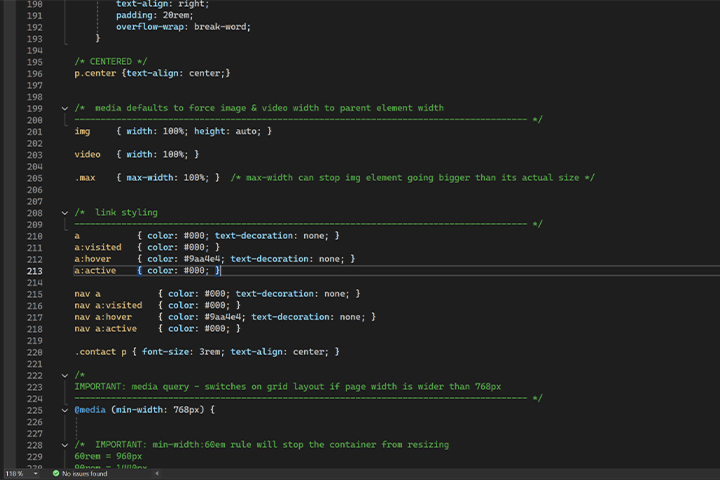Click the 'nav a:visited' selector
Viewport: 720px width, 480px height.
108,305
